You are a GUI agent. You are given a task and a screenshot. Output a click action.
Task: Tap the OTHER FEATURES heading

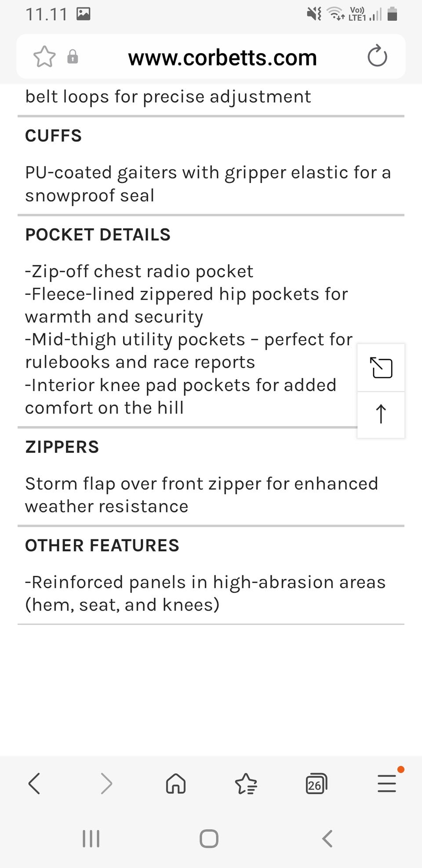pyautogui.click(x=102, y=546)
